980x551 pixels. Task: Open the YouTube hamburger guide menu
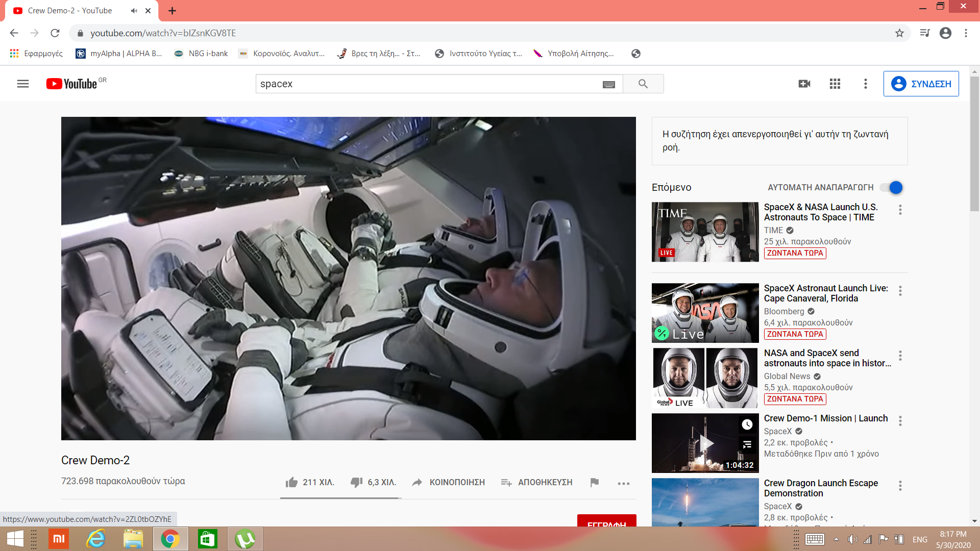click(23, 84)
